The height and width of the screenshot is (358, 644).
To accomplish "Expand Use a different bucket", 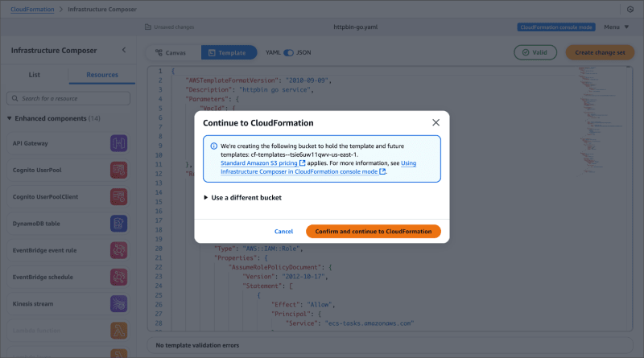I will [x=243, y=197].
